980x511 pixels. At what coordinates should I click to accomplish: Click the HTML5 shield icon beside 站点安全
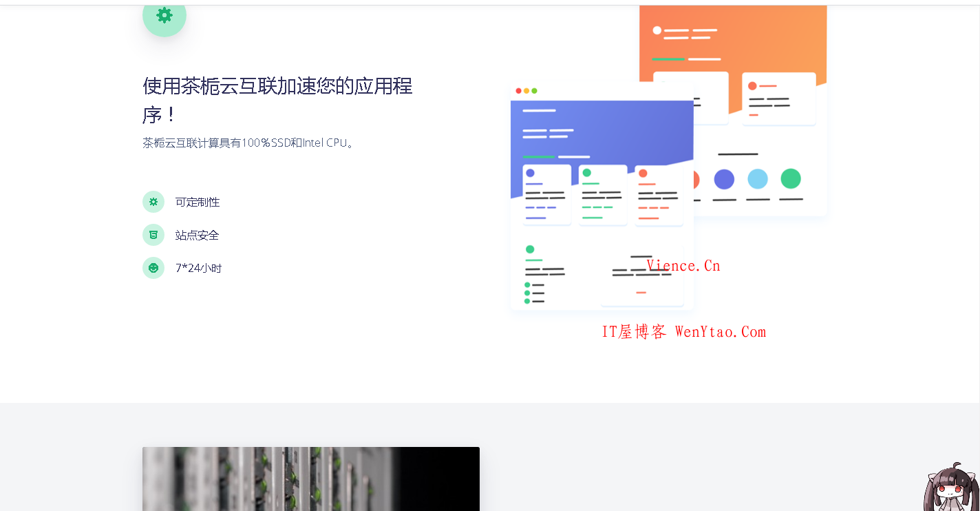153,235
